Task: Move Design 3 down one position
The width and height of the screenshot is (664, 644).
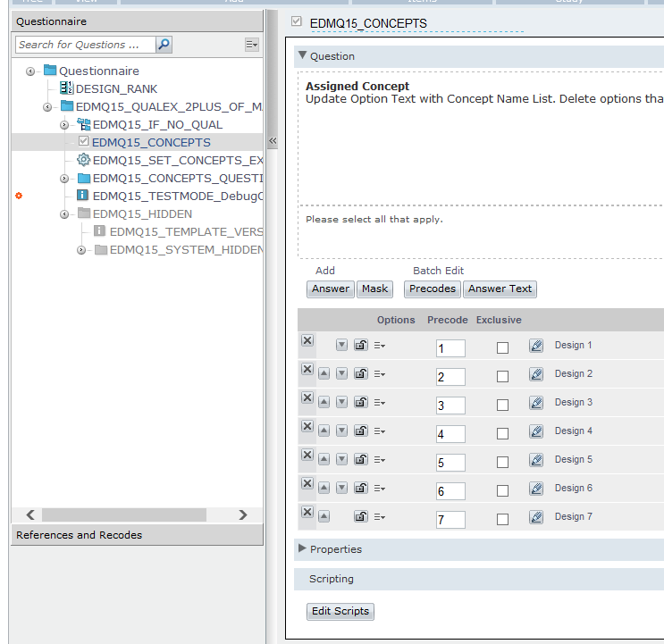Action: 341,402
